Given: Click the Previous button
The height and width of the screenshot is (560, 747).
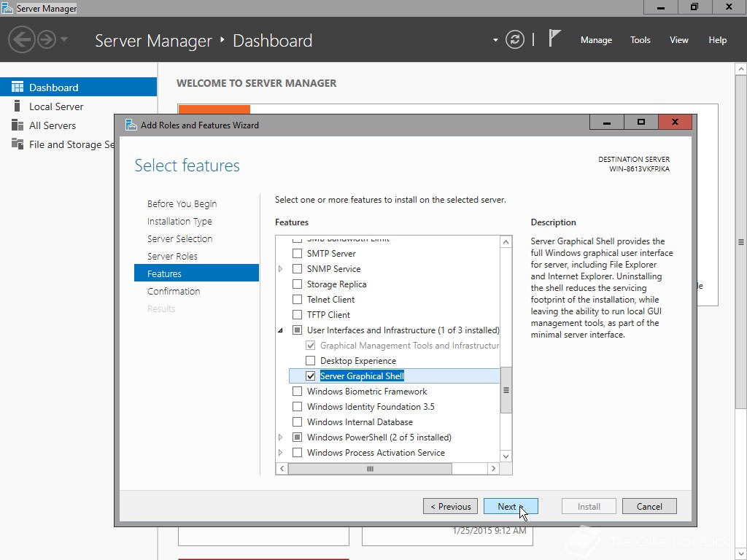Looking at the screenshot, I should click(x=450, y=506).
